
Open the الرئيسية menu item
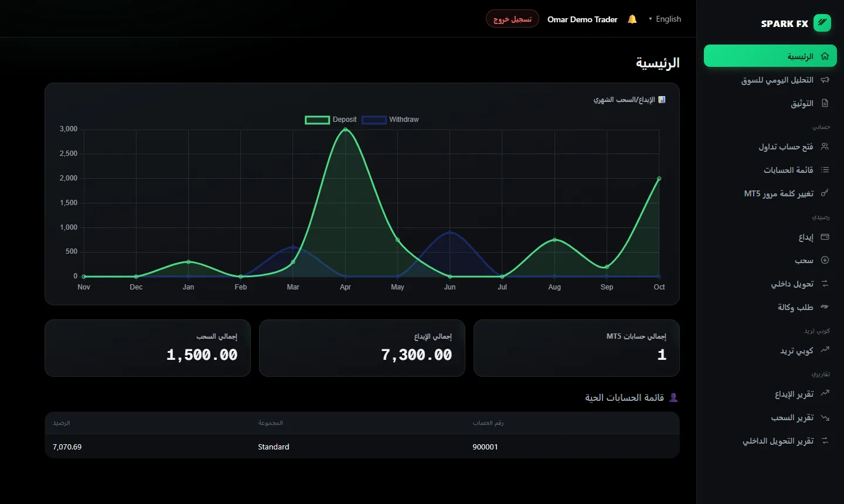tap(770, 56)
